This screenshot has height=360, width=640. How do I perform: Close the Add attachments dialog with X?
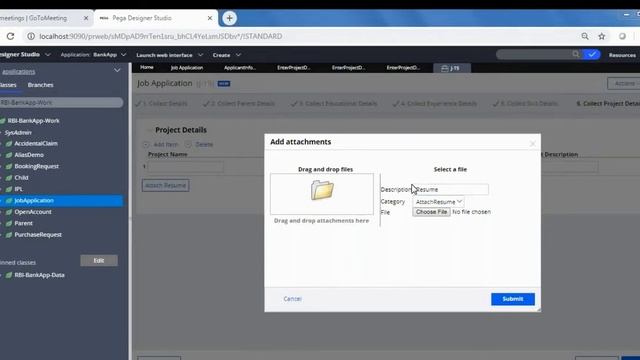532,144
